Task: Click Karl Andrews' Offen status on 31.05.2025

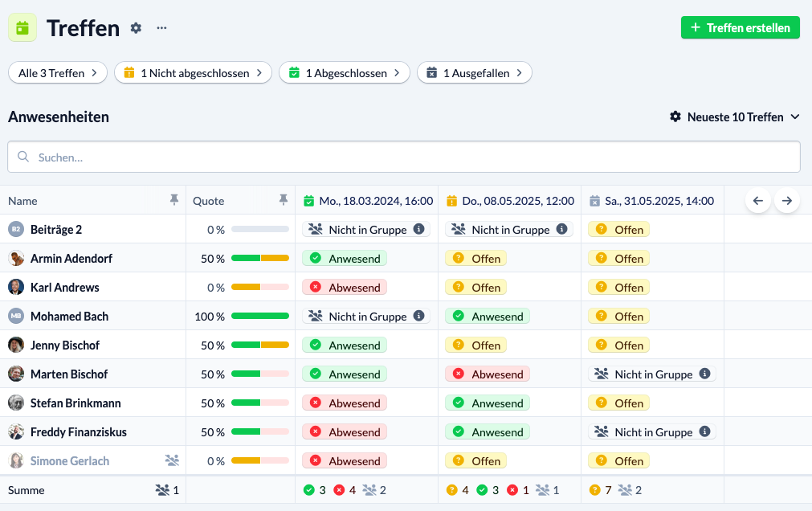Action: (x=619, y=287)
